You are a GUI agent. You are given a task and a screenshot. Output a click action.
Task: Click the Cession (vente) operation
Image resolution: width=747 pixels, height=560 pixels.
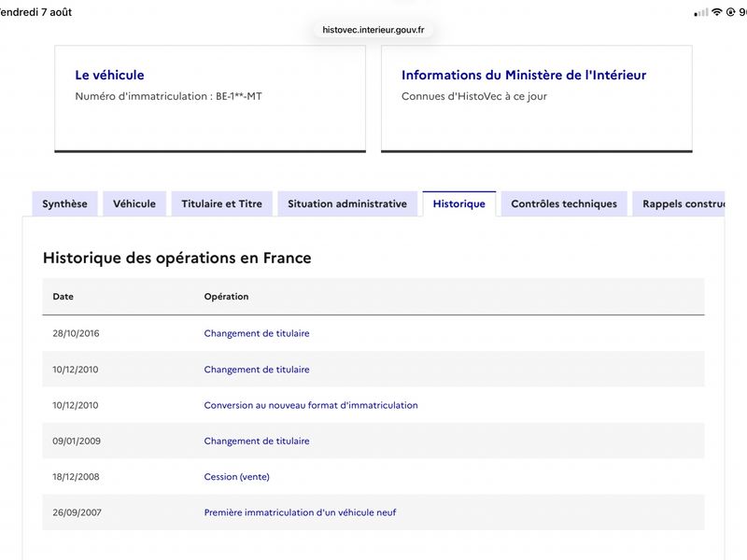point(237,477)
